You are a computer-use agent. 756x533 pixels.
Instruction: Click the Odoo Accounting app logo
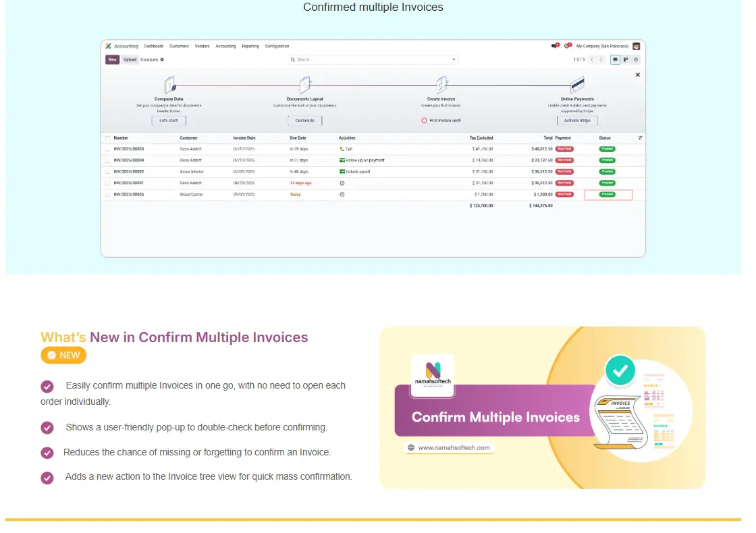coord(108,46)
